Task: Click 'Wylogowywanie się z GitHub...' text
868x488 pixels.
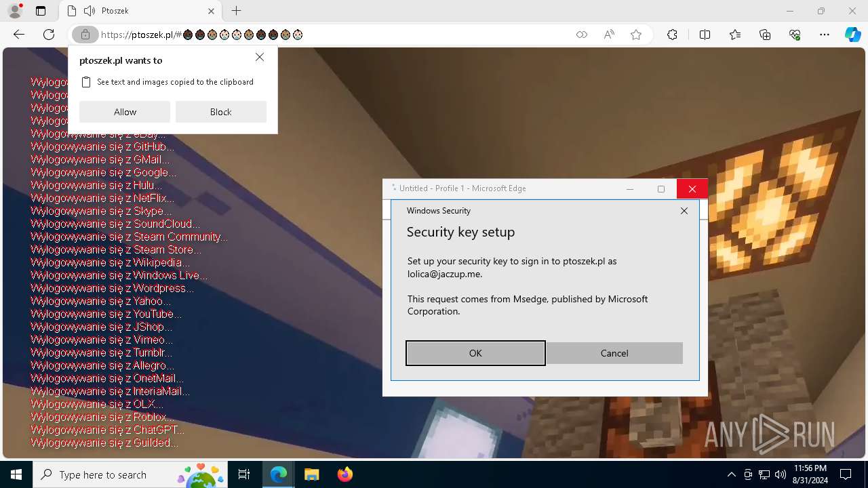Action: coord(102,146)
